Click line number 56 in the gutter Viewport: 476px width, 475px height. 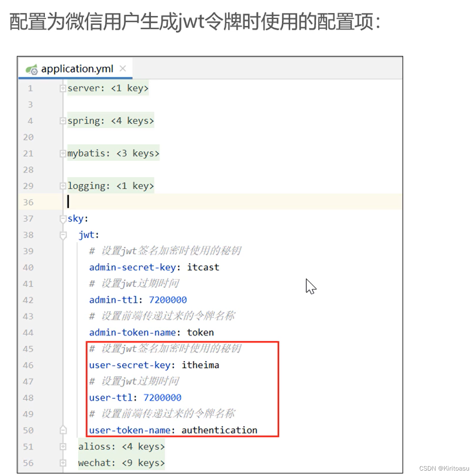tap(28, 463)
